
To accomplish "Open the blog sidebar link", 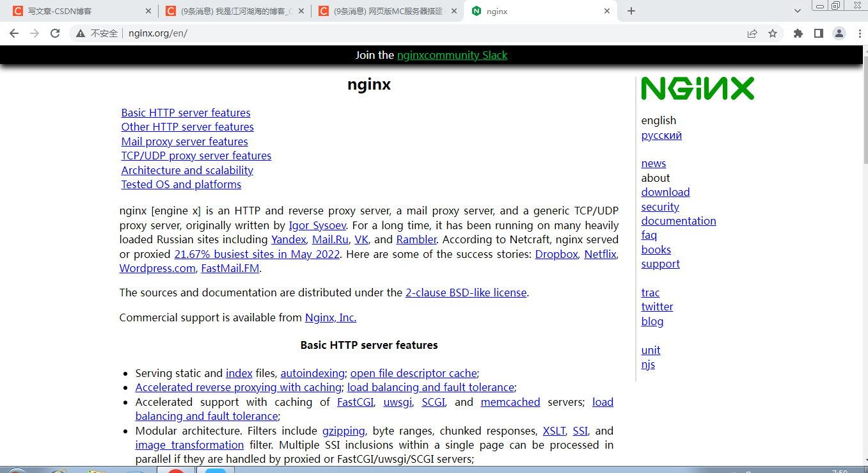I will [x=652, y=321].
